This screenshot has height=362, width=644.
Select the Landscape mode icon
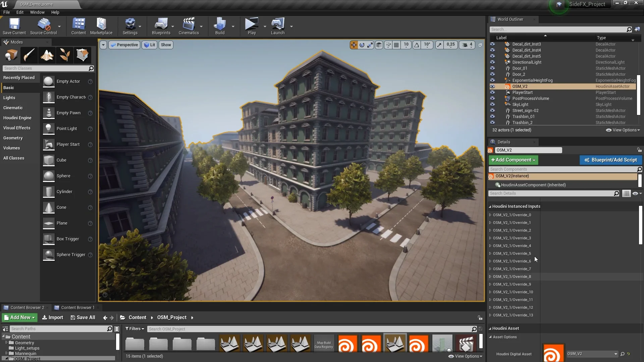[47, 55]
